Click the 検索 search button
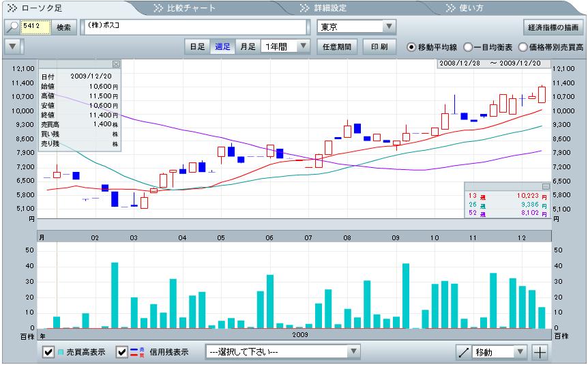 click(x=62, y=27)
